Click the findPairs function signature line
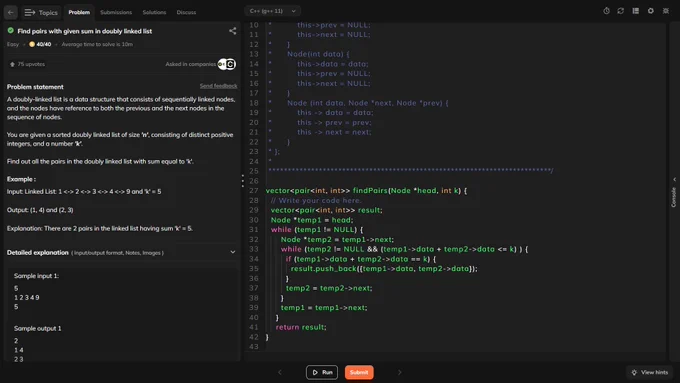This screenshot has height=383, width=680. point(366,190)
